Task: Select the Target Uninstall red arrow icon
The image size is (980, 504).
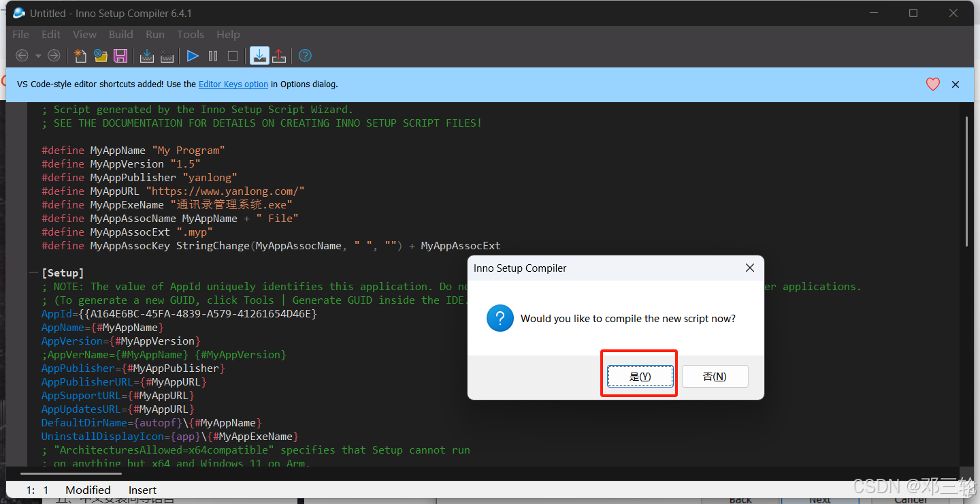Action: click(279, 56)
